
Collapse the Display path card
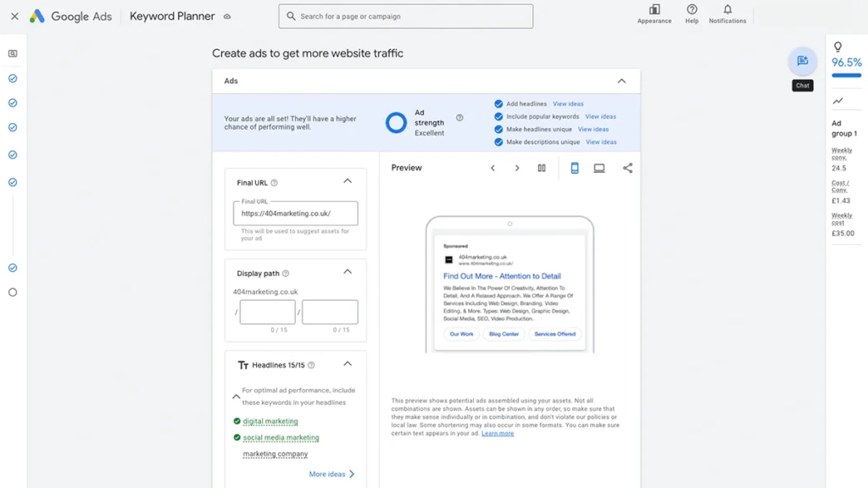pos(348,272)
